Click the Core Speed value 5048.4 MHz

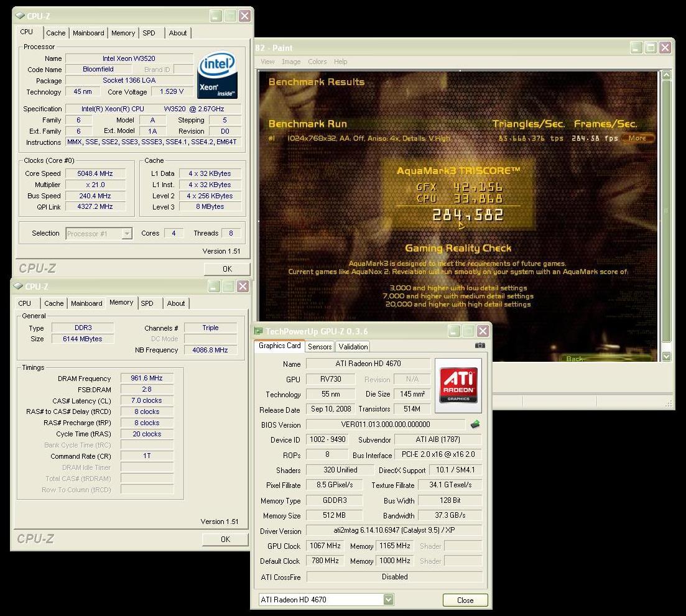pyautogui.click(x=95, y=173)
